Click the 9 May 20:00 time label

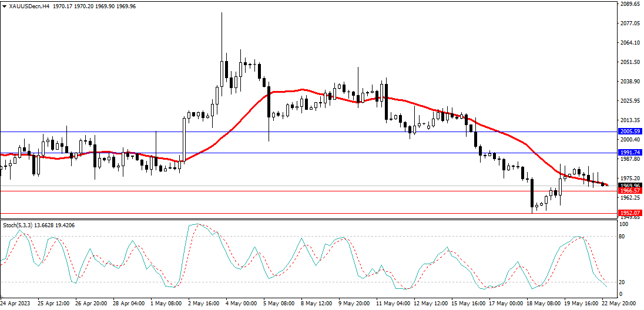pyautogui.click(x=355, y=304)
